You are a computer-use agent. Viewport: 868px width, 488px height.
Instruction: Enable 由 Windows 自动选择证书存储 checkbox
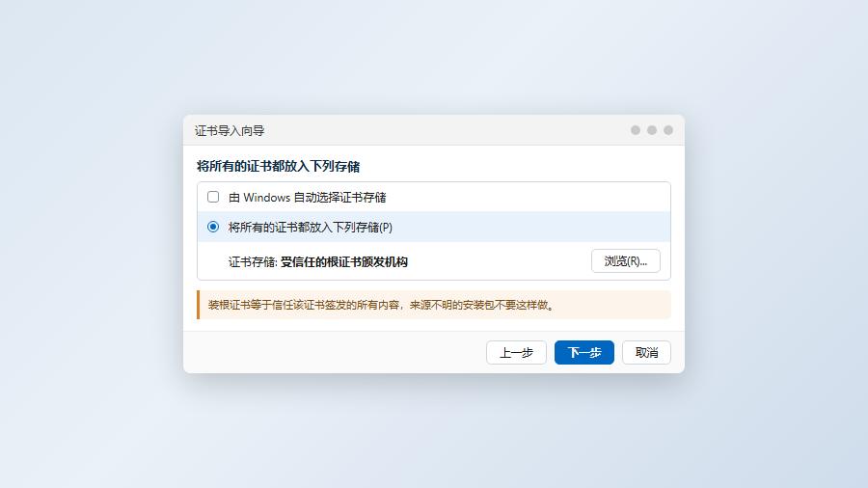pos(213,197)
